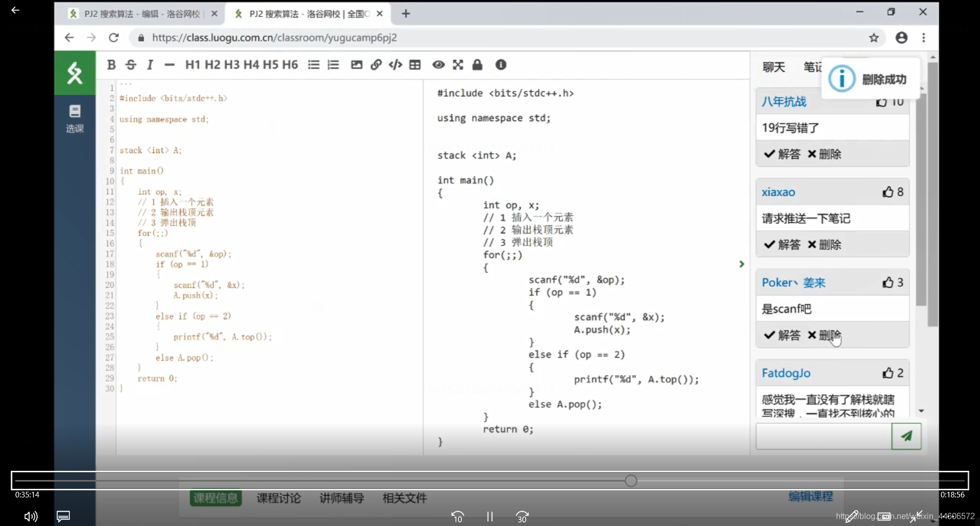Click browser back navigation arrow
Screen dimensions: 980x526
pos(69,38)
